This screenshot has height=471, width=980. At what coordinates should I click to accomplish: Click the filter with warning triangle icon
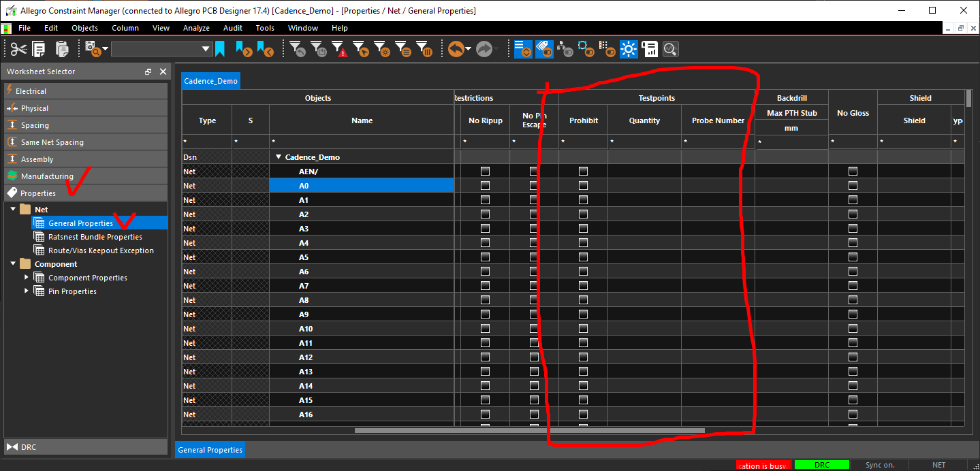click(x=339, y=49)
